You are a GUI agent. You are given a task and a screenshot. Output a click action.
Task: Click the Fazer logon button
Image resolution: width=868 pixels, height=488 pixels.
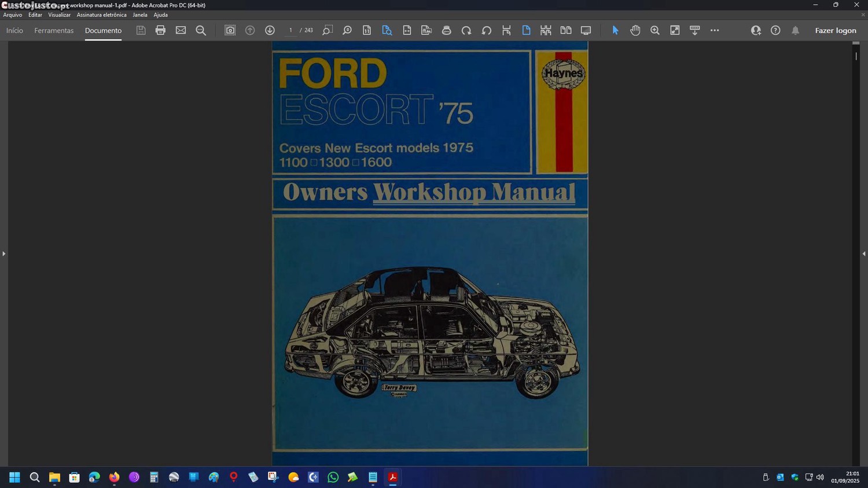835,31
